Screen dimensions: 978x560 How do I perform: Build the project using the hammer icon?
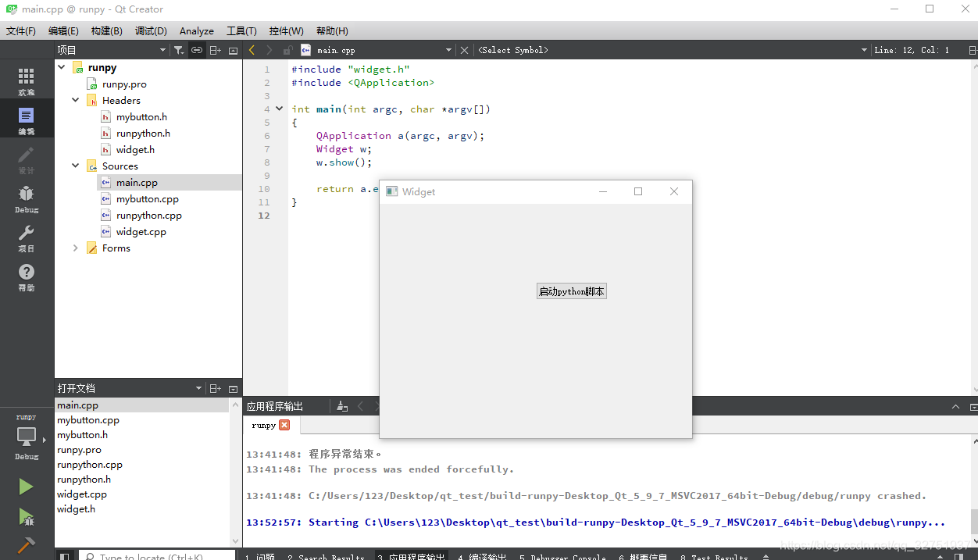[x=26, y=544]
